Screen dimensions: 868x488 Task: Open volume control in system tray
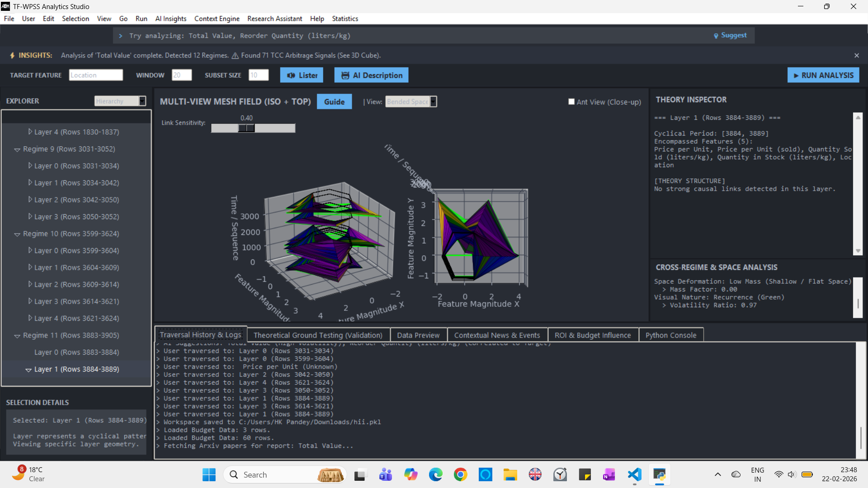click(x=792, y=474)
